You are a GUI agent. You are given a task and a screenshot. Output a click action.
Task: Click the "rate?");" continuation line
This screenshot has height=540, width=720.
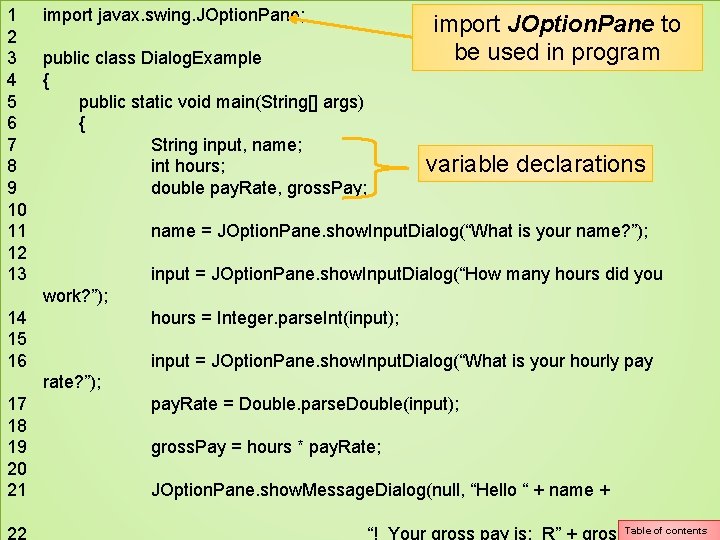pos(72,382)
